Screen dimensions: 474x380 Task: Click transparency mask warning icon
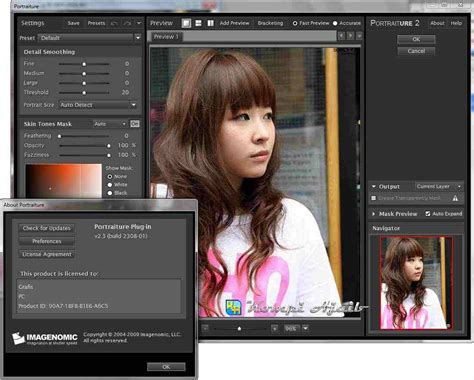click(455, 198)
